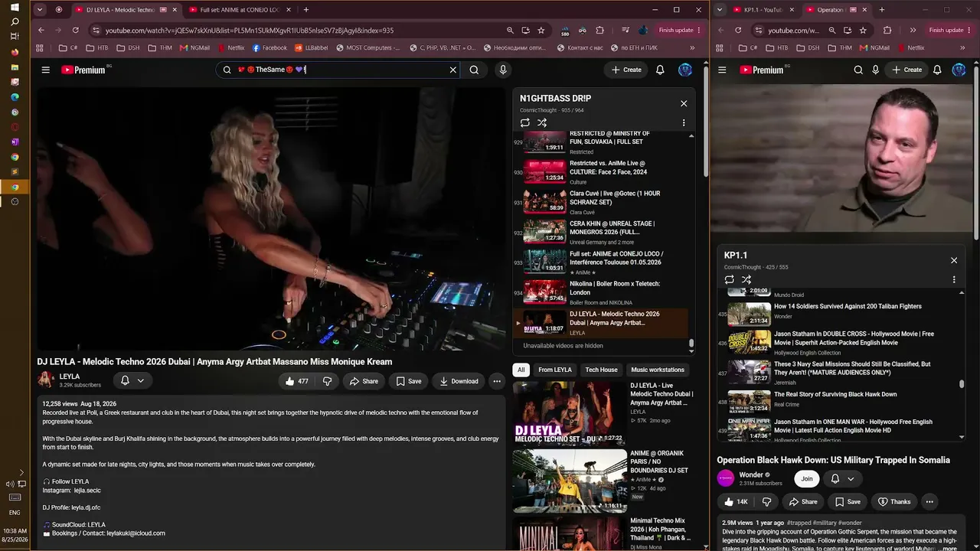Viewport: 980px width, 551px height.
Task: Download the DJ LEYLA video
Action: [459, 381]
